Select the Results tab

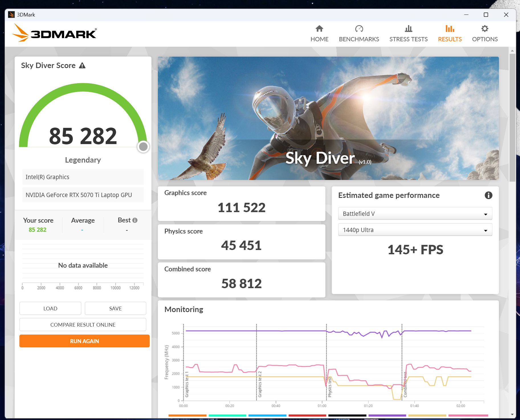[x=450, y=34]
